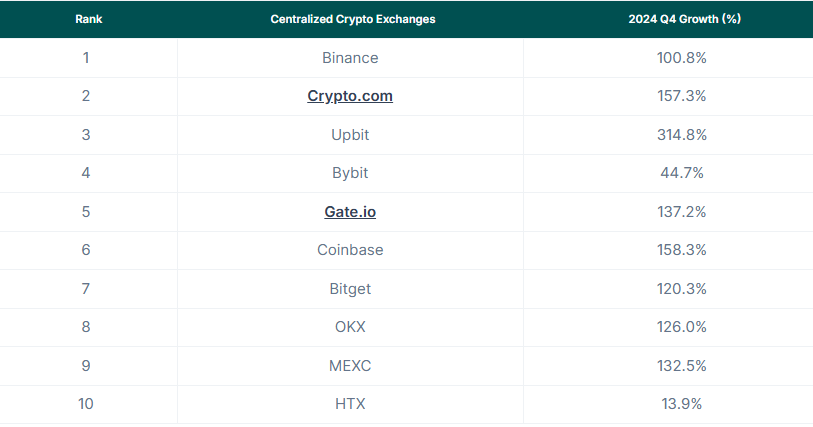Image resolution: width=813 pixels, height=427 pixels.
Task: Select the Binance exchange cell
Action: [x=350, y=58]
